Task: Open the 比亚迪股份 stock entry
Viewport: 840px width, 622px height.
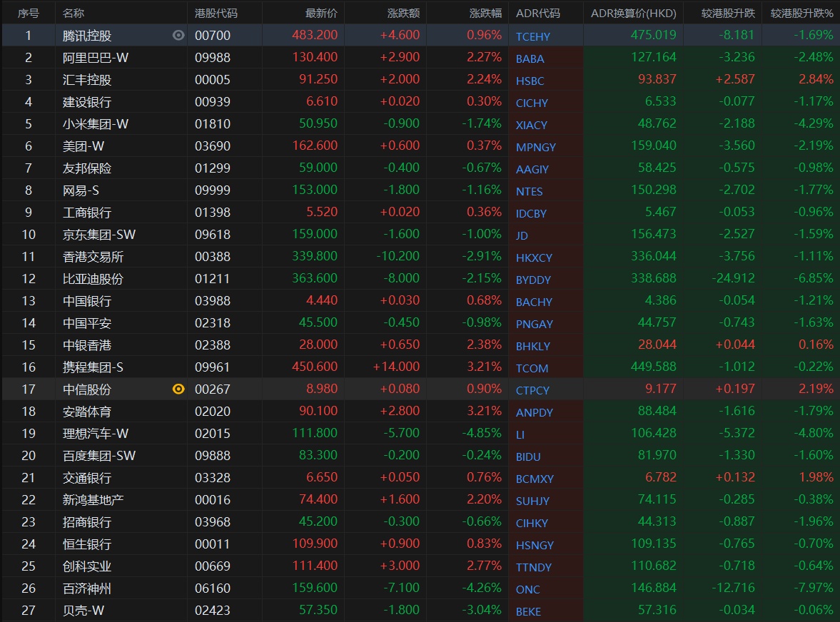Action: (93, 278)
